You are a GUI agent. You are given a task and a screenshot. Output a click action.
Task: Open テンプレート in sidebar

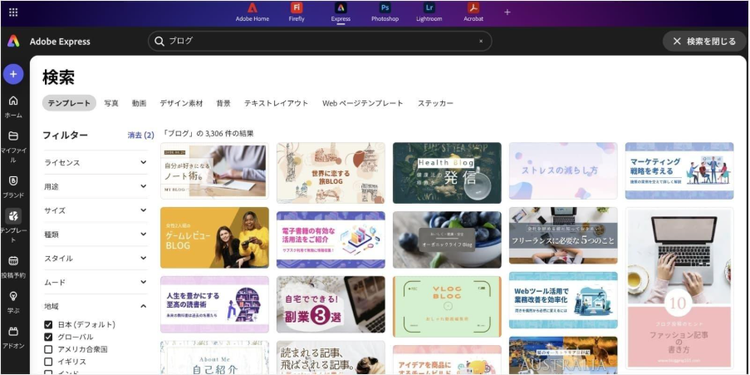pyautogui.click(x=13, y=226)
